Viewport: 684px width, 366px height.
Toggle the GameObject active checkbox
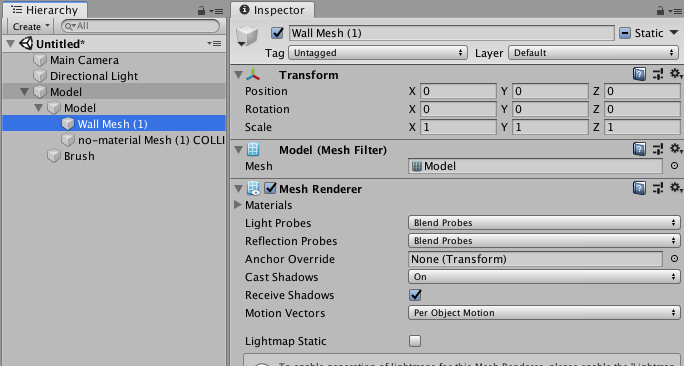(x=277, y=33)
